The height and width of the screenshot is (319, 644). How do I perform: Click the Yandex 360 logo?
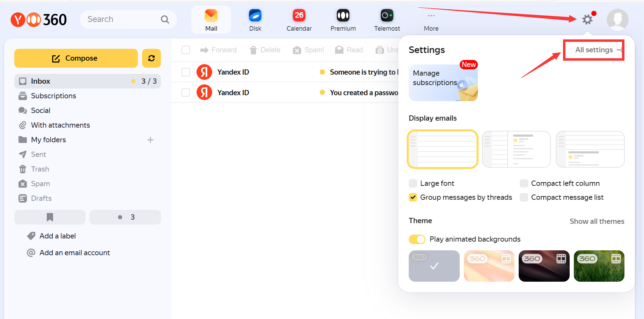[x=39, y=20]
